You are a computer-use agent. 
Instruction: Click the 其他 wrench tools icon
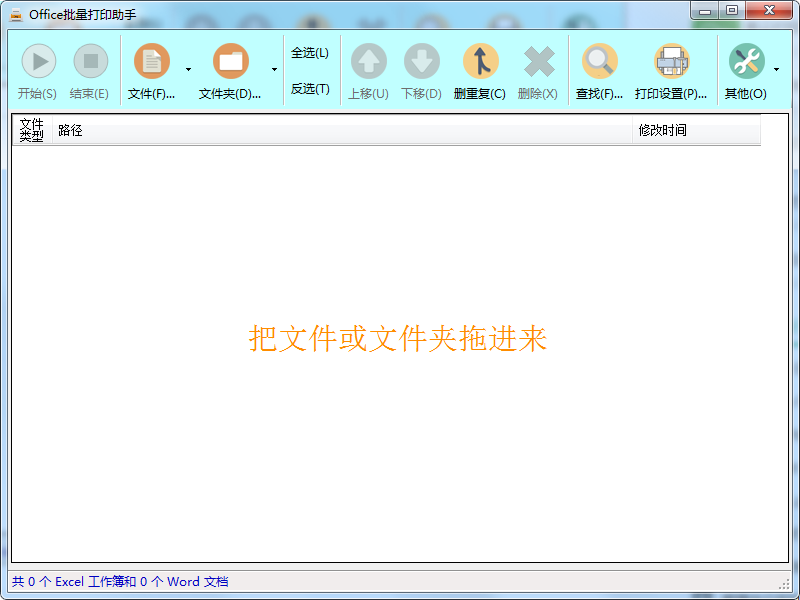coord(747,61)
